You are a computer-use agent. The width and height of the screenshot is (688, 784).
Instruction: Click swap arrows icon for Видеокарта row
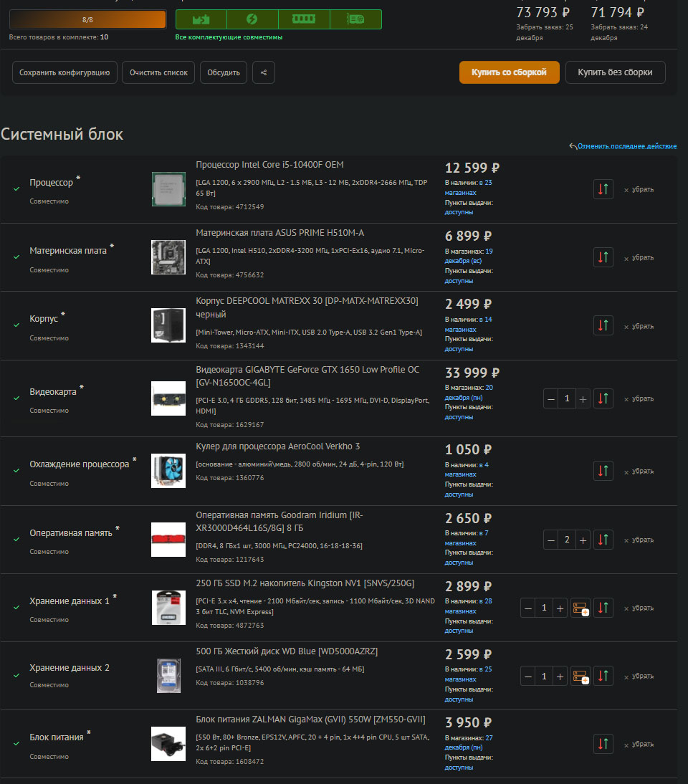click(x=603, y=398)
